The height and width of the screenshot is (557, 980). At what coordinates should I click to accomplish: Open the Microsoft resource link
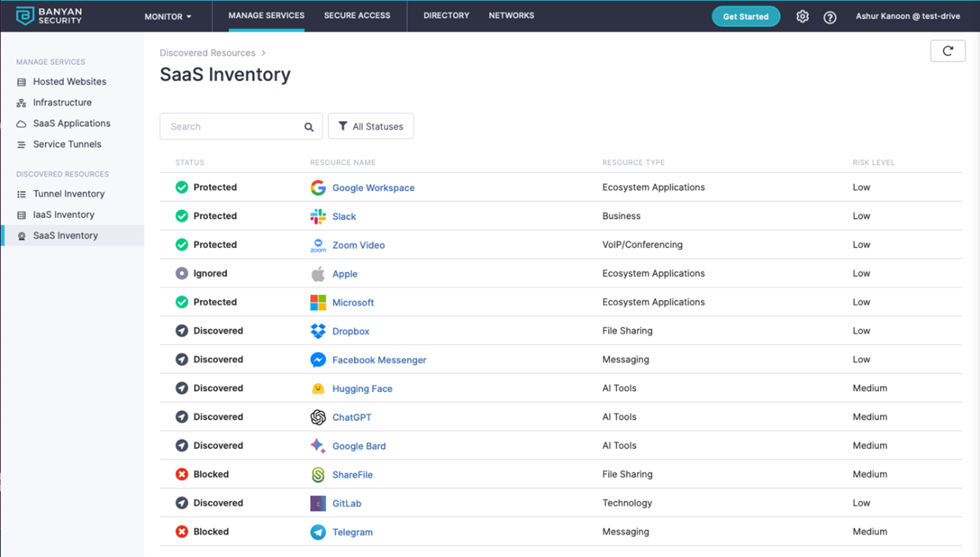click(x=353, y=303)
